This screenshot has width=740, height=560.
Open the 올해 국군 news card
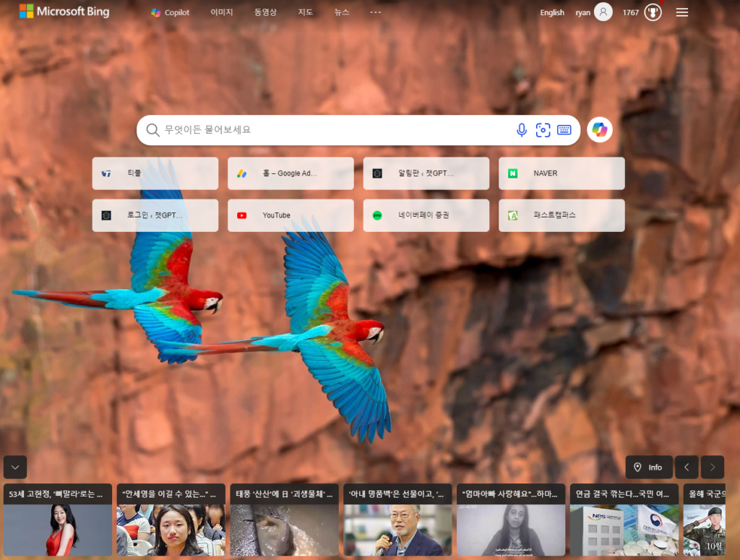[x=705, y=520]
